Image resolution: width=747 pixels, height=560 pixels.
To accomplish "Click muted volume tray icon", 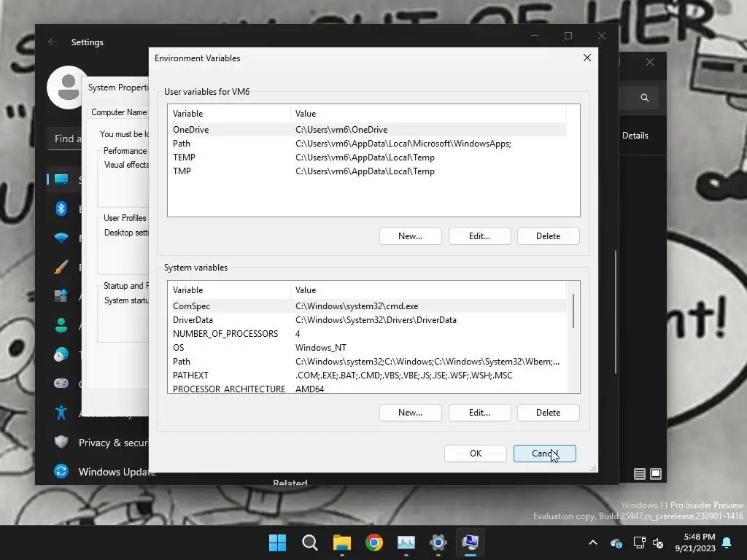I will coord(659,542).
